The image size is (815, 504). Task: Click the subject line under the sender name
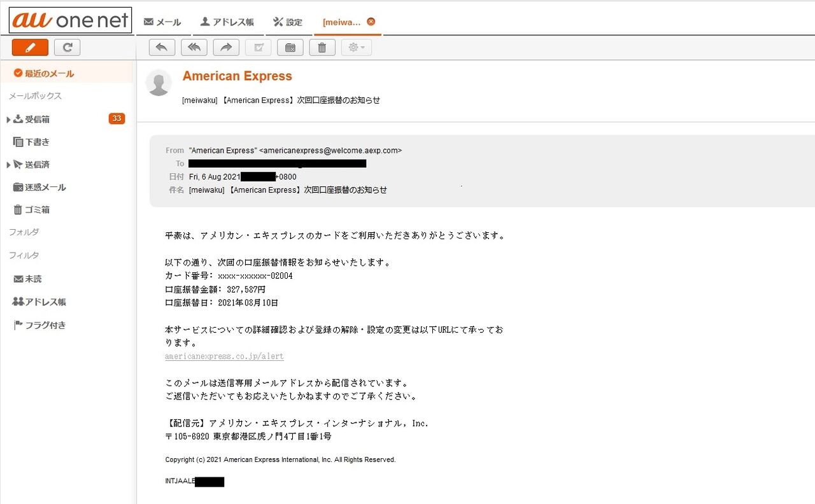(x=281, y=100)
